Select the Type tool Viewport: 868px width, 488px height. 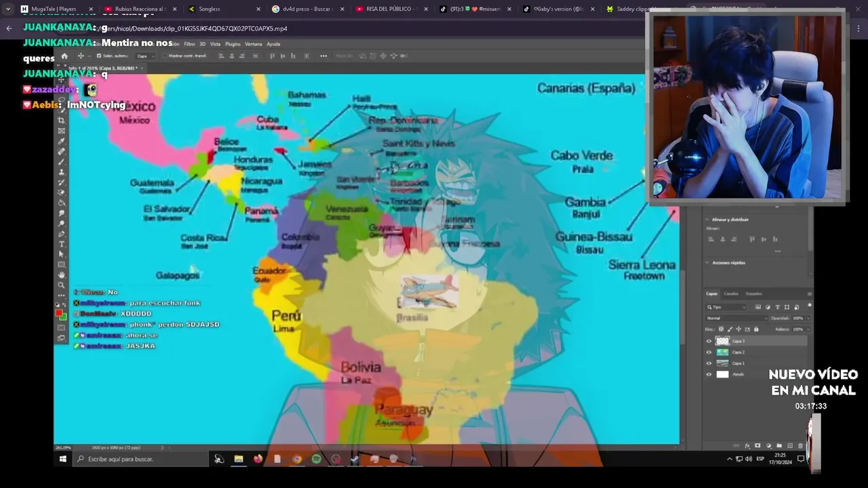click(x=61, y=244)
